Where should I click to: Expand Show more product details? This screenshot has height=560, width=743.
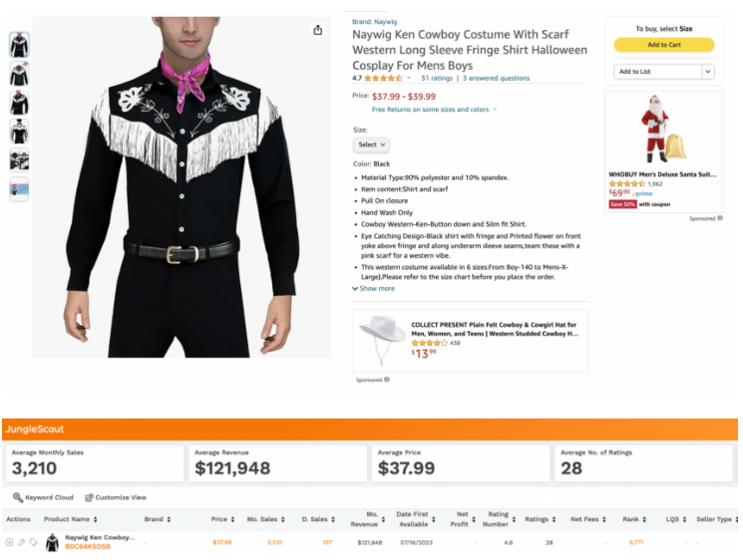[374, 289]
